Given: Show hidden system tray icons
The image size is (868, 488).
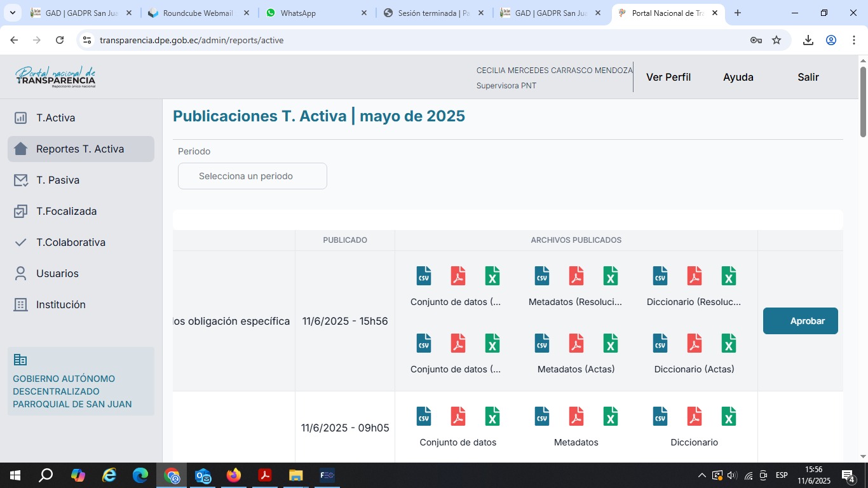Looking at the screenshot, I should click(702, 475).
